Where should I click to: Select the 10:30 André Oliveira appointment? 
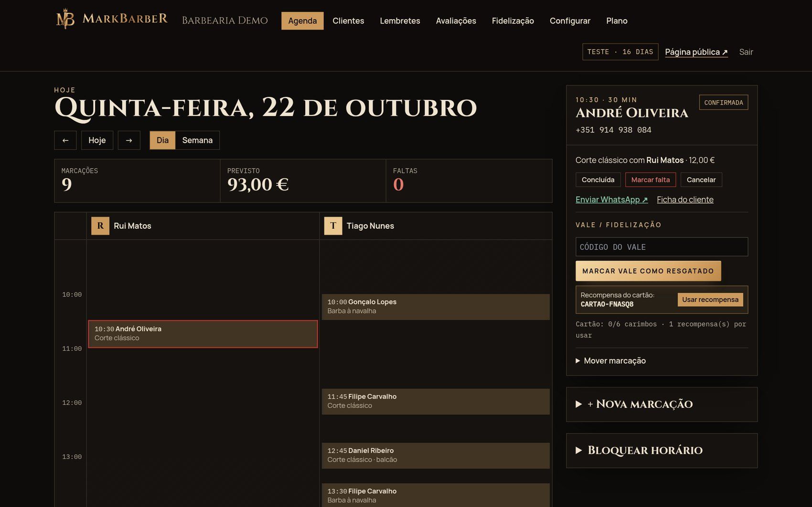coord(203,334)
